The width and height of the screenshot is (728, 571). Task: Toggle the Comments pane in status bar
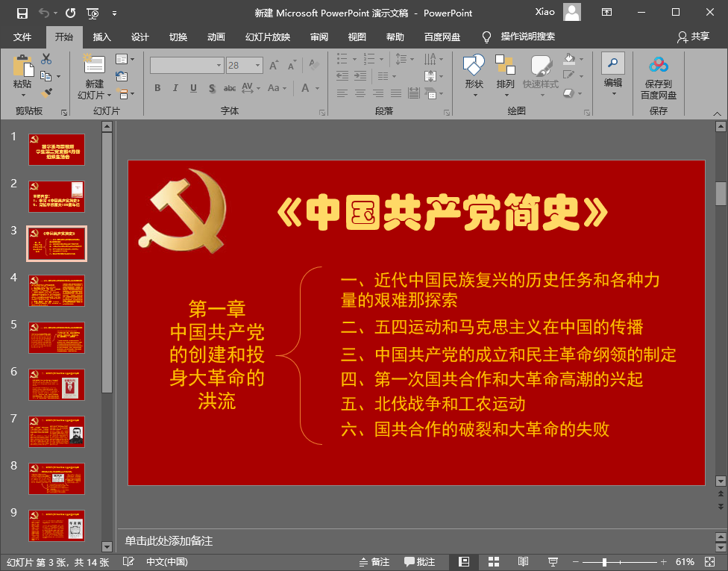419,561
